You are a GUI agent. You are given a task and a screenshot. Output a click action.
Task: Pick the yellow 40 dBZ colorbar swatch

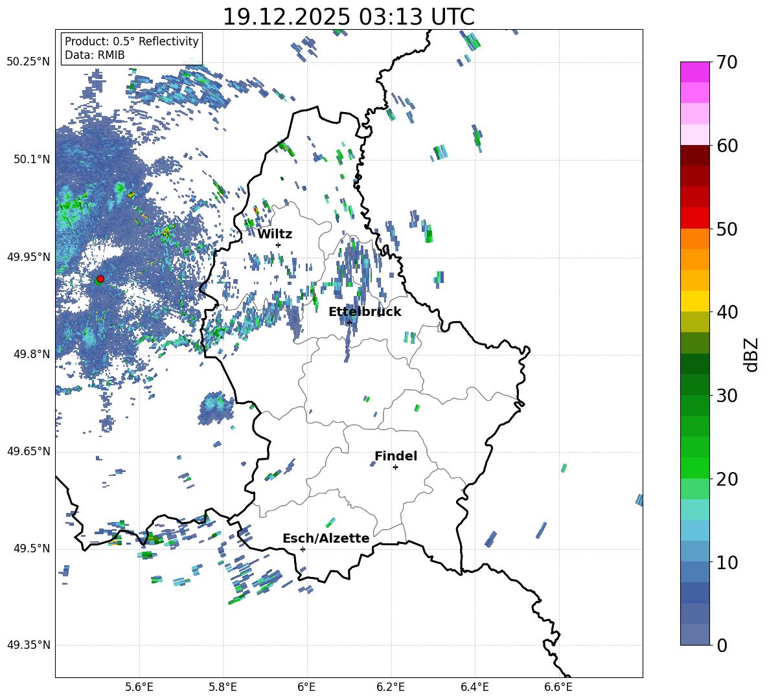click(x=695, y=301)
